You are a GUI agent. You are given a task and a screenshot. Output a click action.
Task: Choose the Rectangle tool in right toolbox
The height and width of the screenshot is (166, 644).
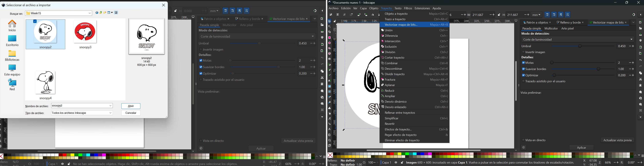point(330,38)
